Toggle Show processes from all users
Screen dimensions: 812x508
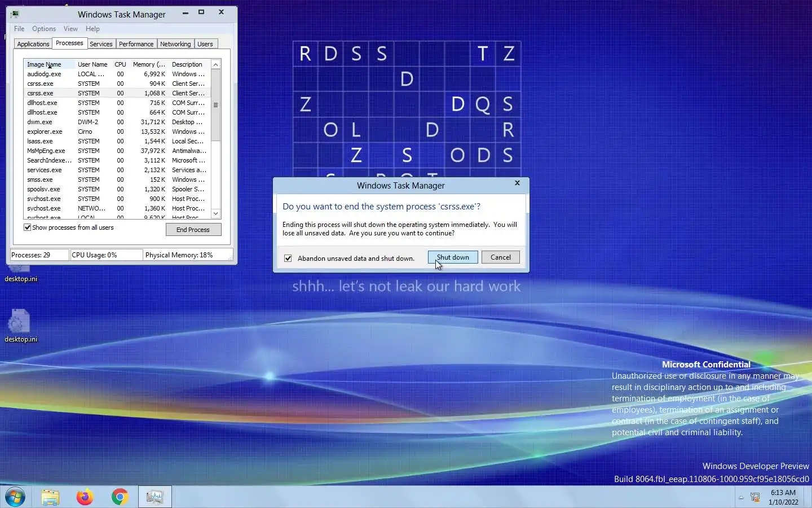(x=27, y=227)
